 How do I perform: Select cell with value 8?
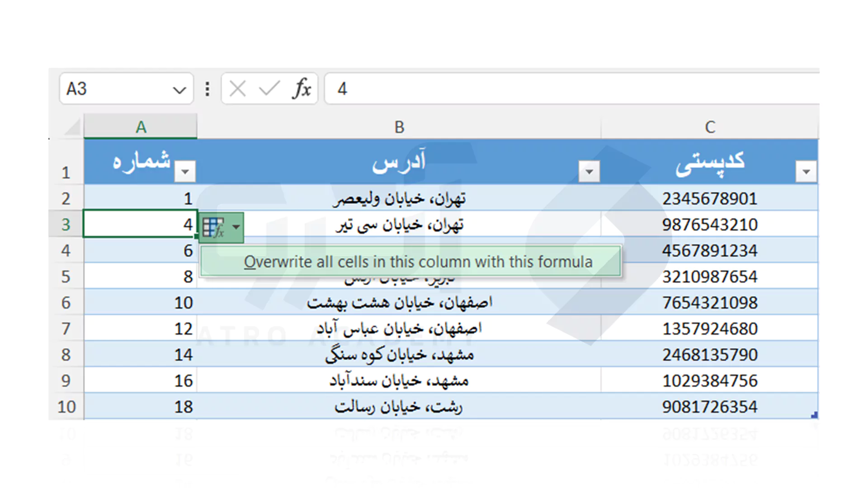pyautogui.click(x=141, y=277)
